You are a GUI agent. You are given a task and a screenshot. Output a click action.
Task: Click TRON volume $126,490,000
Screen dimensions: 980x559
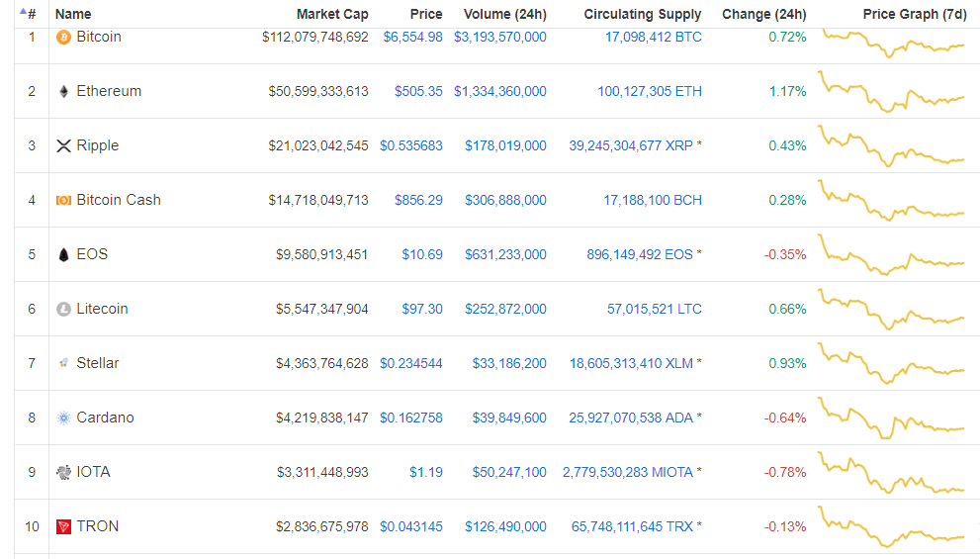tap(505, 527)
